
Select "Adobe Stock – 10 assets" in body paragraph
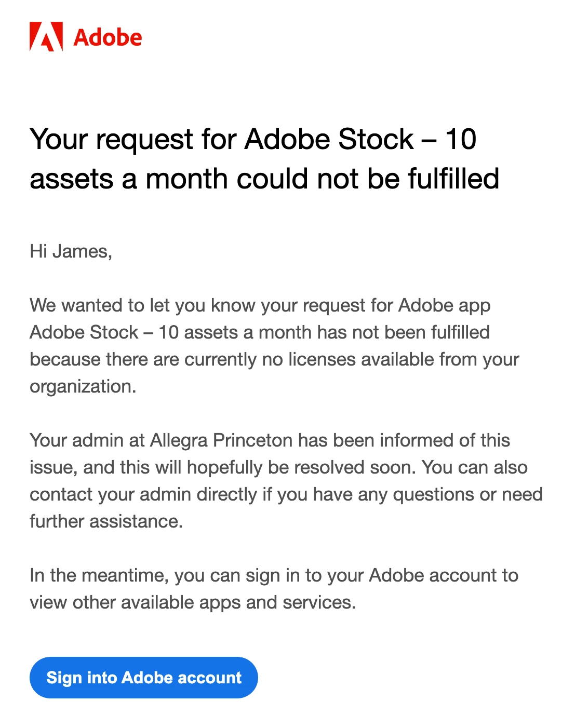point(133,332)
